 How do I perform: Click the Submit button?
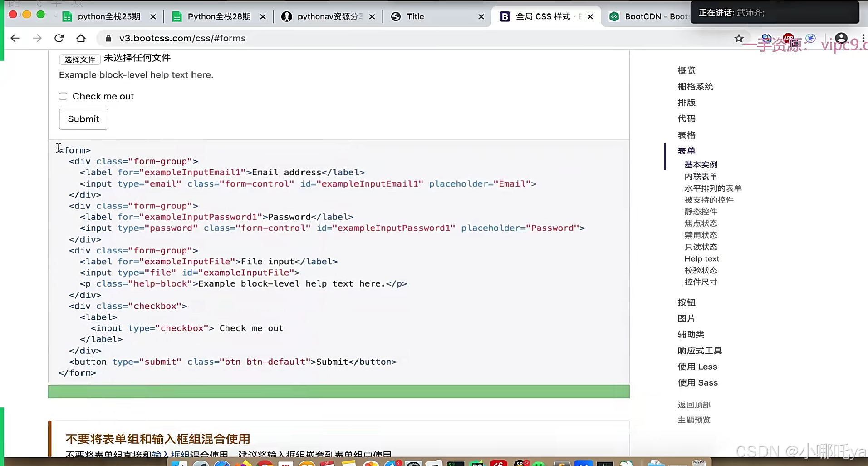(83, 119)
